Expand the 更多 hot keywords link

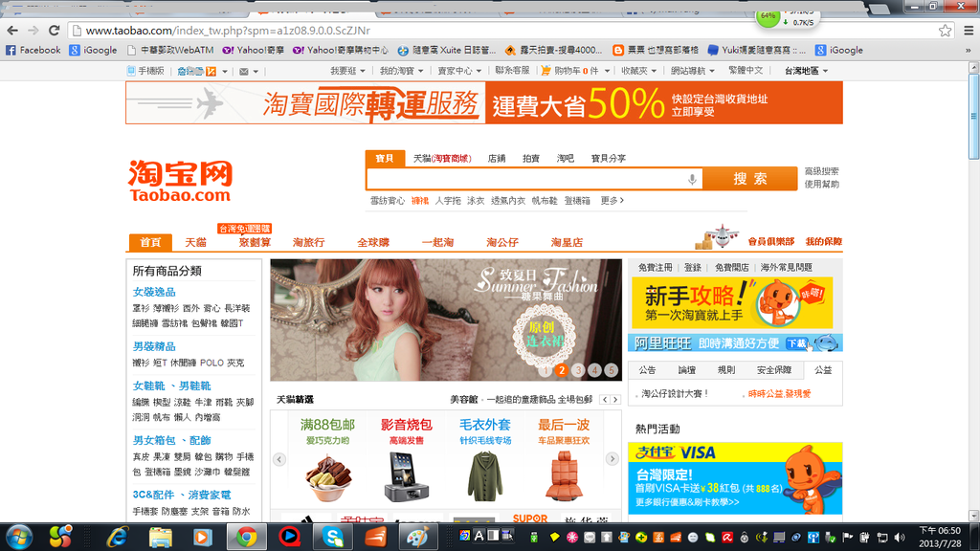click(612, 201)
